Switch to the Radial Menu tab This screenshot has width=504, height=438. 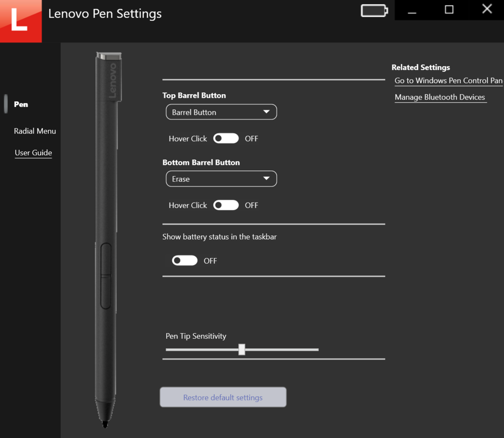tap(35, 131)
